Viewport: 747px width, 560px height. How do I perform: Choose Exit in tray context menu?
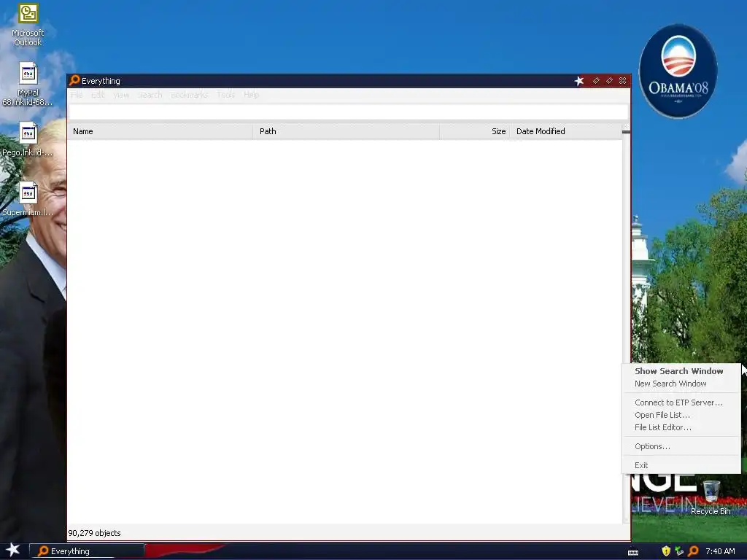pos(641,465)
